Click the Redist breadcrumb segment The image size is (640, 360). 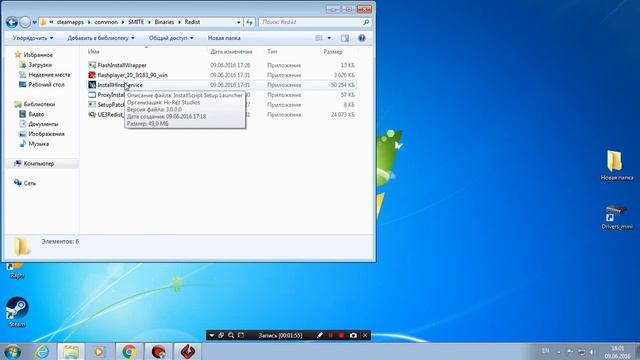click(192, 22)
